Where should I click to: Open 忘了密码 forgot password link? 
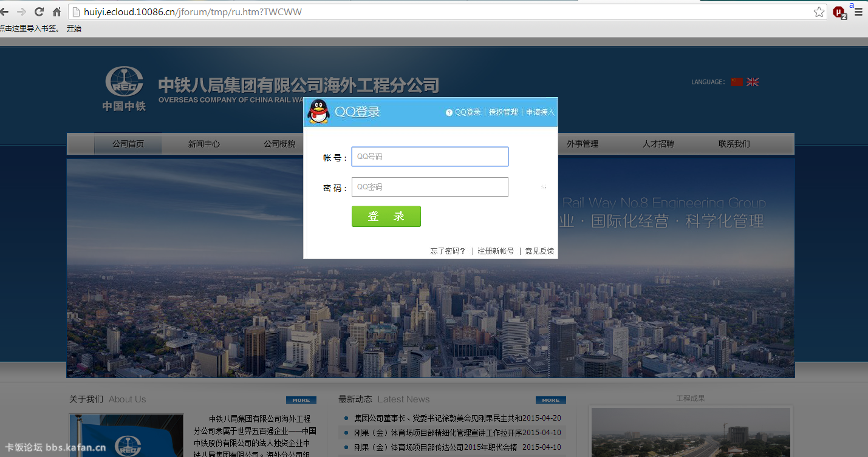coord(448,251)
